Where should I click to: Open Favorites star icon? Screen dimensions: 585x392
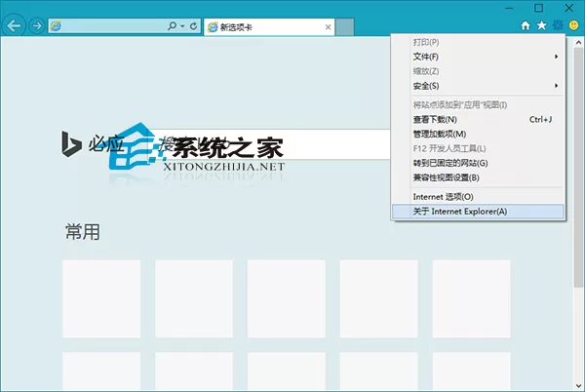pyautogui.click(x=541, y=25)
